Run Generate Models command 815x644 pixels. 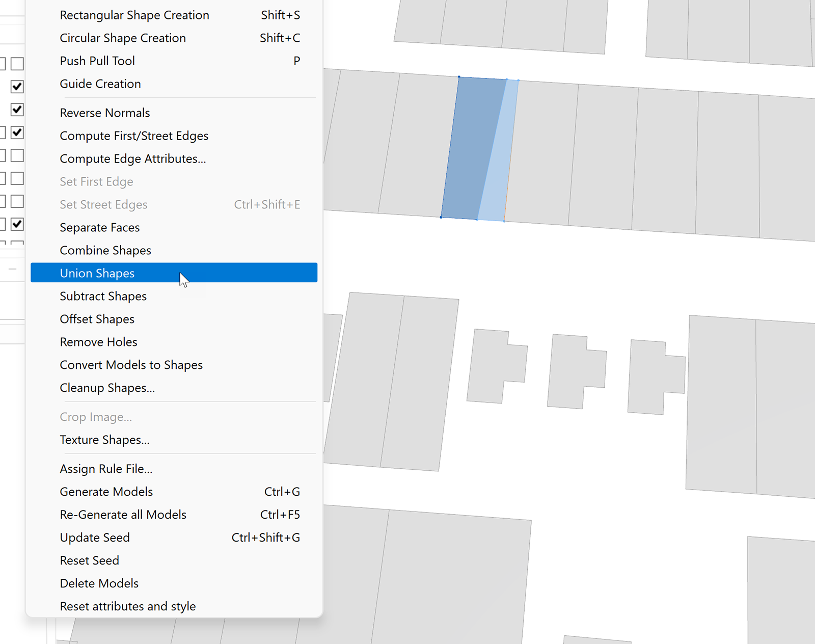106,492
